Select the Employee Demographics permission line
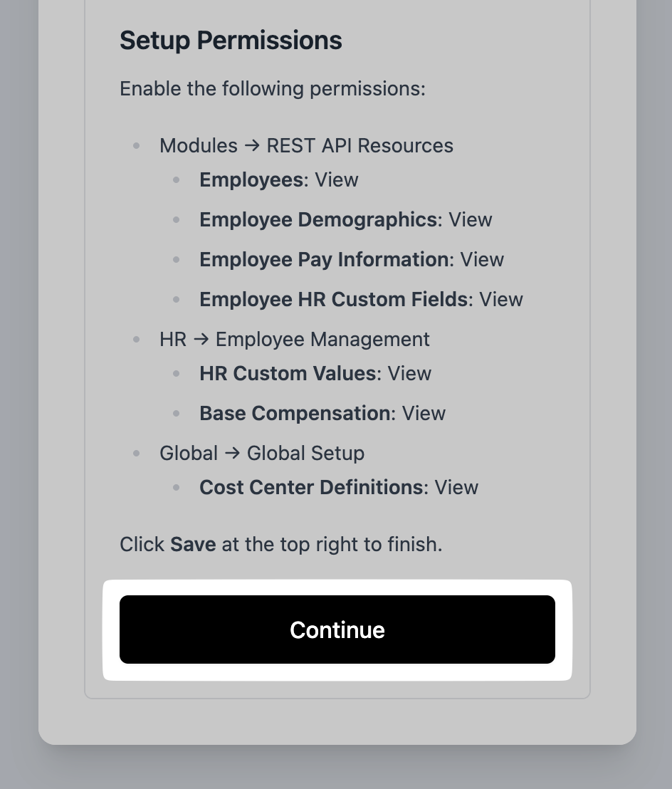Screen dimensions: 672x789 pyautogui.click(x=345, y=220)
